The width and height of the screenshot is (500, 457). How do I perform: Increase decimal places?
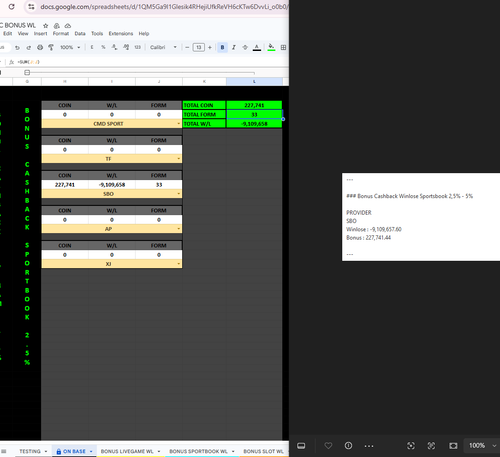[126, 48]
